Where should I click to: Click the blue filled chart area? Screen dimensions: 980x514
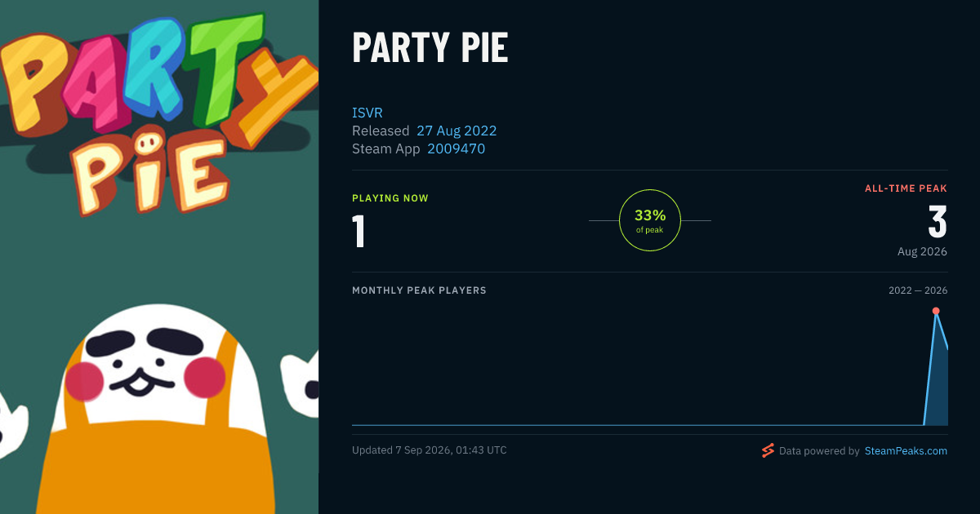click(939, 383)
